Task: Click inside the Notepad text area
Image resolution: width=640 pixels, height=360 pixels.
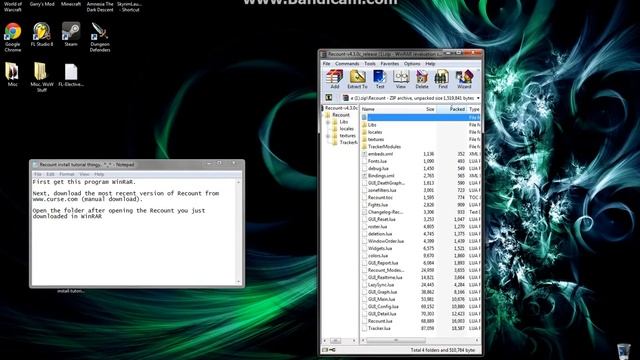Action: point(135,231)
